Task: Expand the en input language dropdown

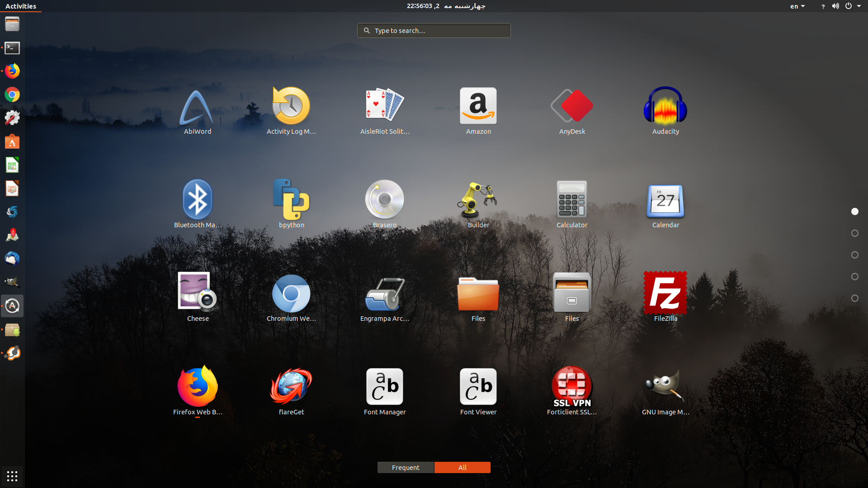Action: click(x=797, y=6)
